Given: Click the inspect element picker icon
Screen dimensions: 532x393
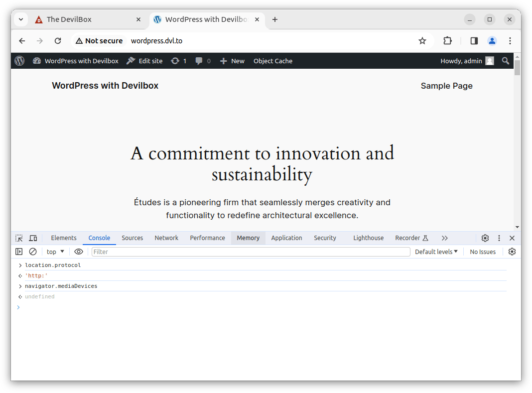Looking at the screenshot, I should pyautogui.click(x=19, y=238).
